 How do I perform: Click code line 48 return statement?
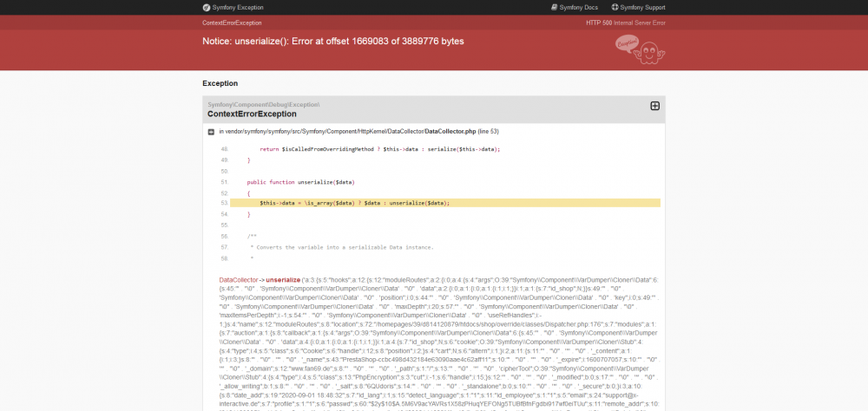tap(380, 149)
